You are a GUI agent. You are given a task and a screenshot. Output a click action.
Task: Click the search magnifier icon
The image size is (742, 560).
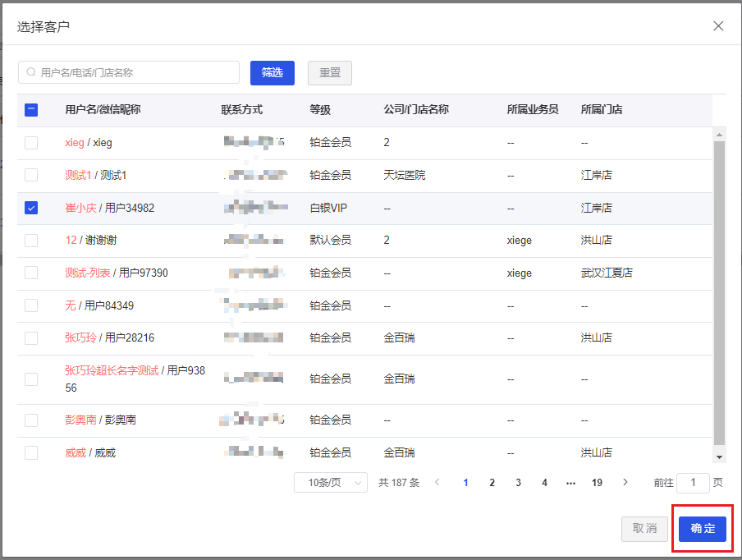(x=29, y=73)
